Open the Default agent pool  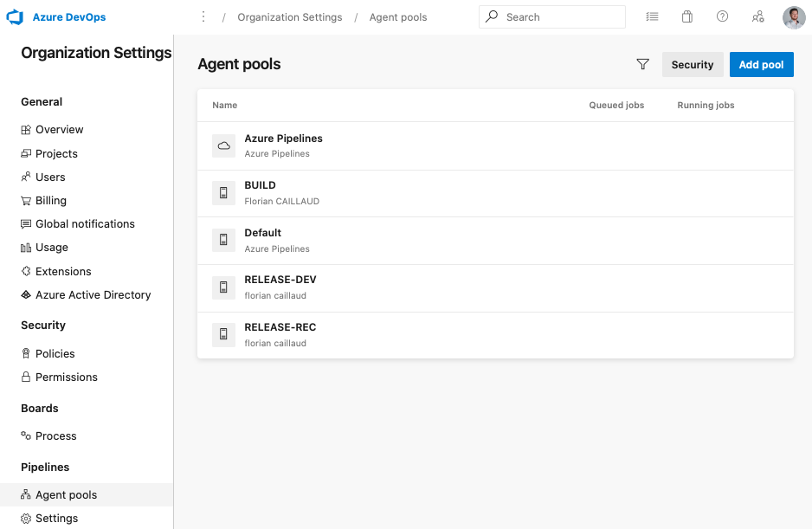495,241
